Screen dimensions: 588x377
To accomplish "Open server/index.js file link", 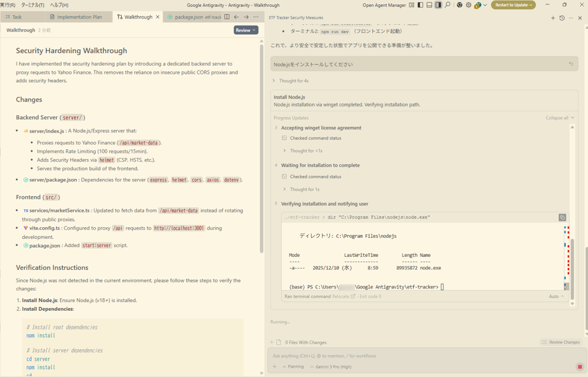I will pyautogui.click(x=43, y=131).
